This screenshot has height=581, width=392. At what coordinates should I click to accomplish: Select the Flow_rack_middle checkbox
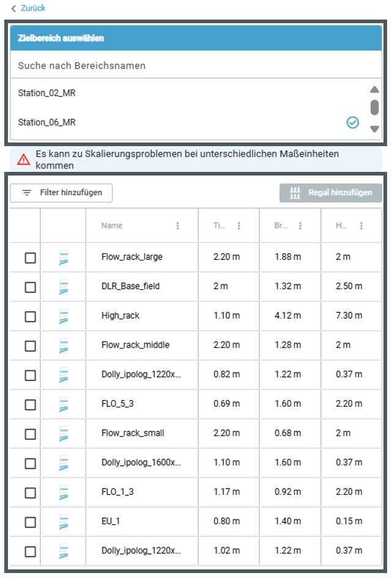30,346
